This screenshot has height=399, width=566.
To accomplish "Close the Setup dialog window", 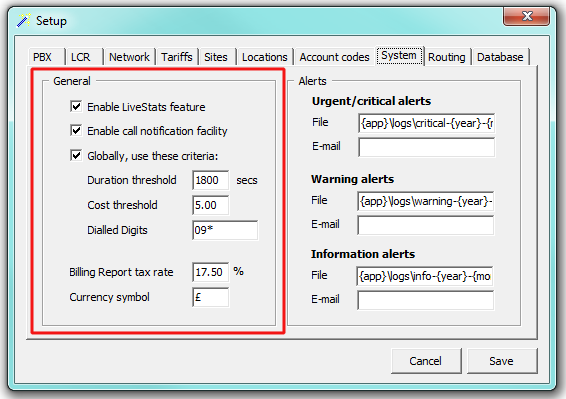I will [527, 16].
